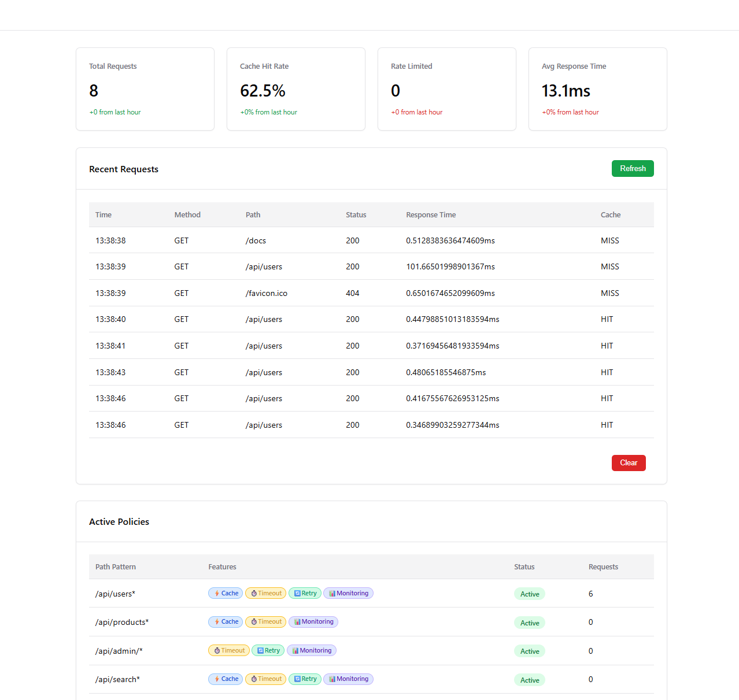Click the 101.66501998901367ms response time
Screen dimensions: 739x700
tap(450, 266)
